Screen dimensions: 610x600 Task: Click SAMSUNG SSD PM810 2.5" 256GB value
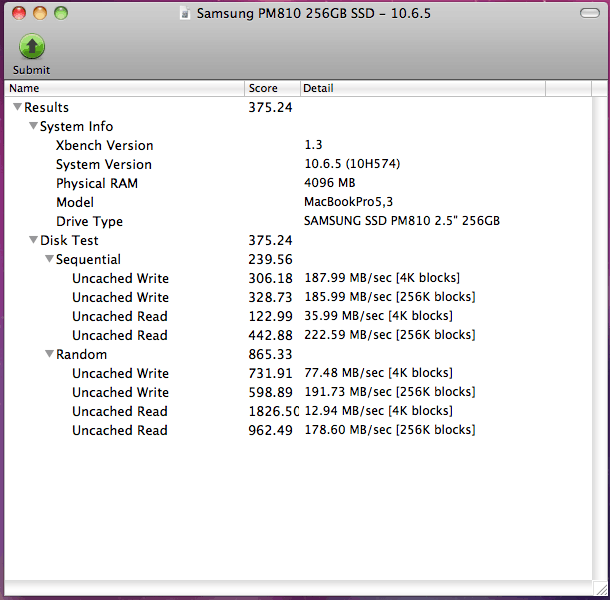point(402,221)
